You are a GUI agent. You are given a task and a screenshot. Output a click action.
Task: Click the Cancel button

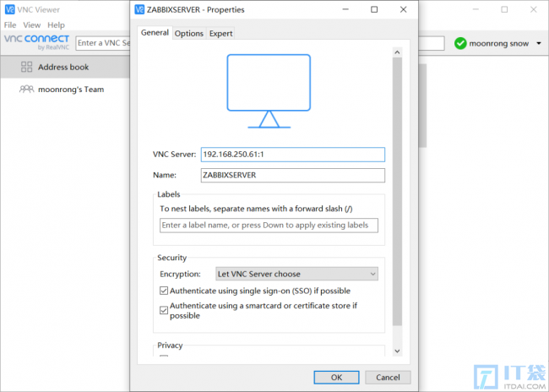(x=388, y=378)
